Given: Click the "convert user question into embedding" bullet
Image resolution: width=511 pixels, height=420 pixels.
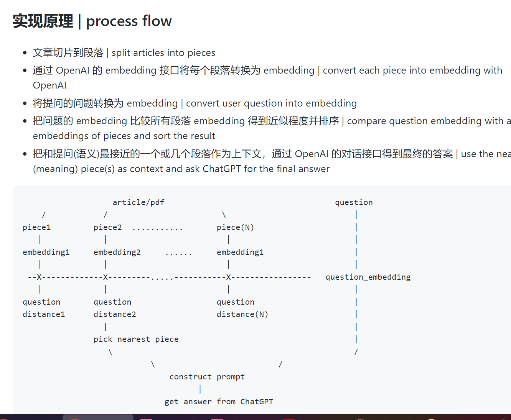Looking at the screenshot, I should coord(271,103).
